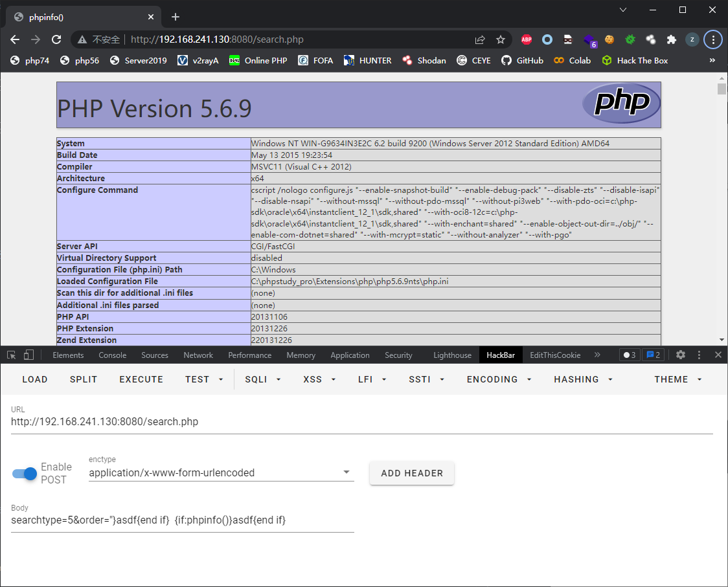This screenshot has height=587, width=728.
Task: Show the 3 errors indicator
Action: [630, 355]
